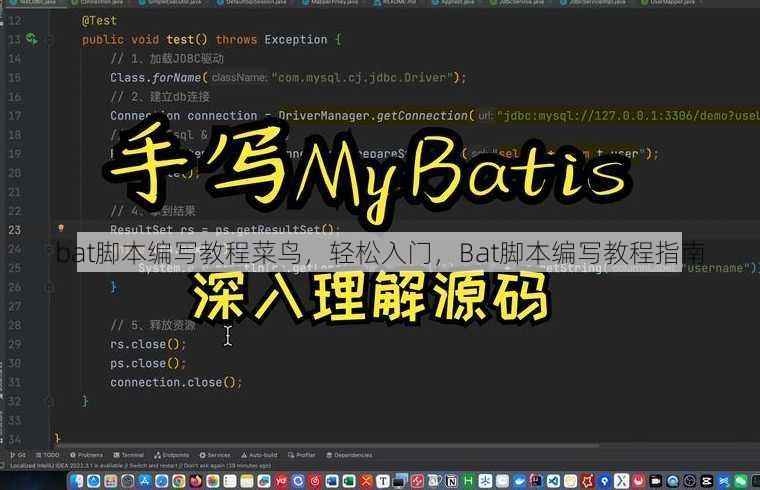Open the Profiler tool window

[x=301, y=455]
